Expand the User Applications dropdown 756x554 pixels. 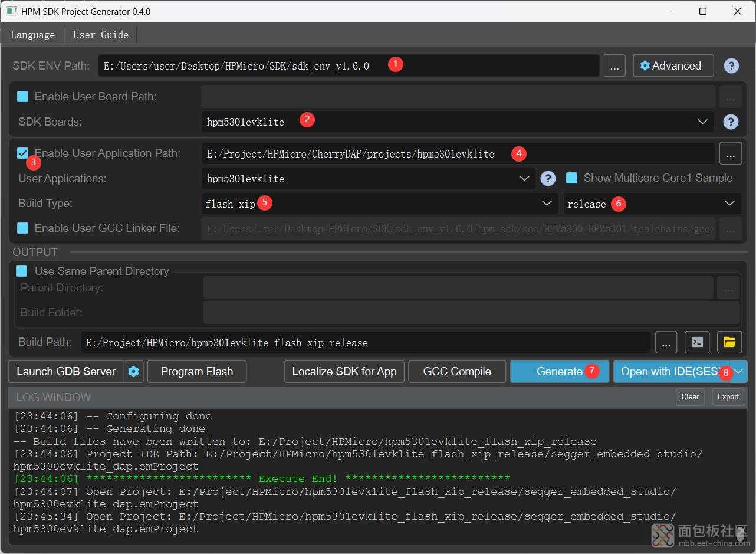(x=524, y=178)
